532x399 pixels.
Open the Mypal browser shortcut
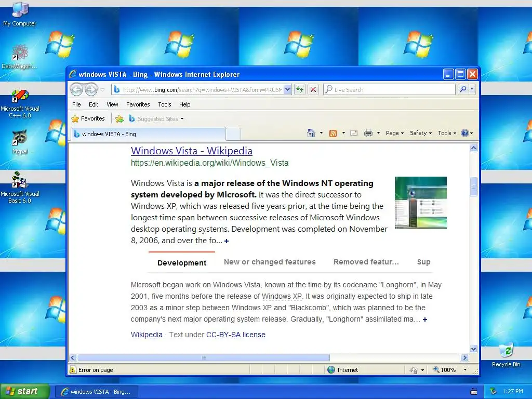point(20,142)
